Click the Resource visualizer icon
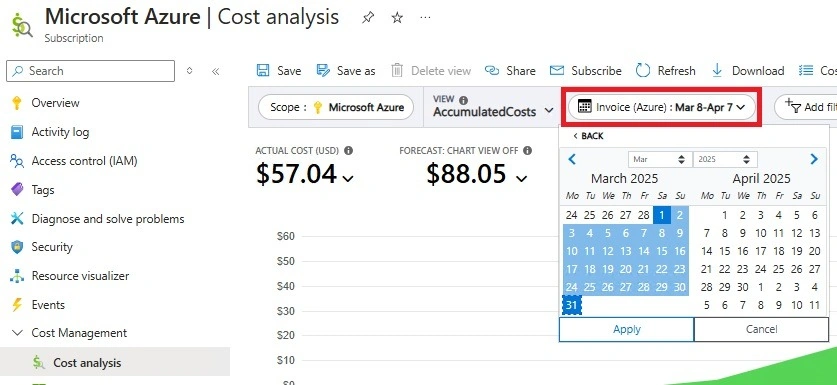 tap(17, 276)
